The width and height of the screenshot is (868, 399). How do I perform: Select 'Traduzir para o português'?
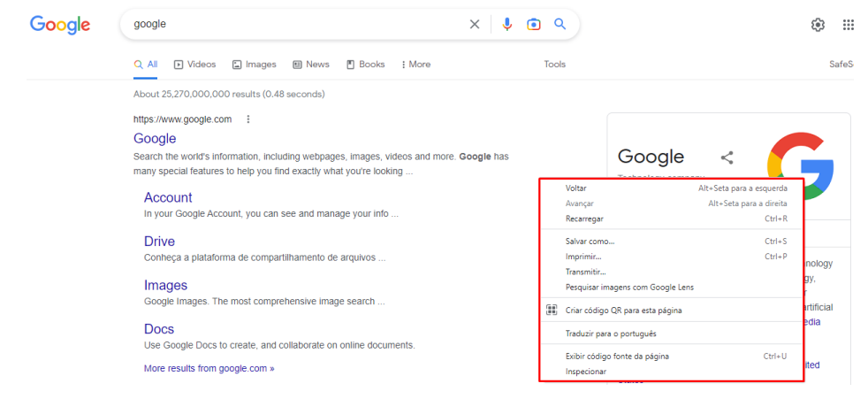click(672, 334)
